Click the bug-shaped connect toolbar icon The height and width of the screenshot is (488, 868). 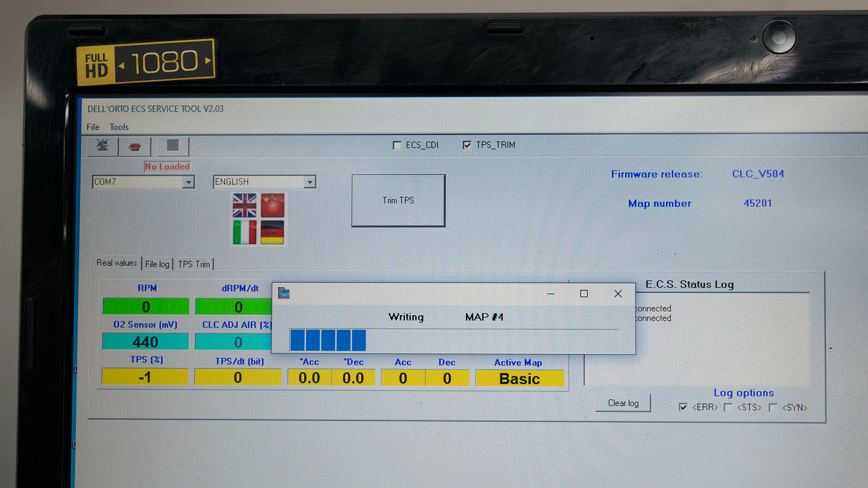103,146
